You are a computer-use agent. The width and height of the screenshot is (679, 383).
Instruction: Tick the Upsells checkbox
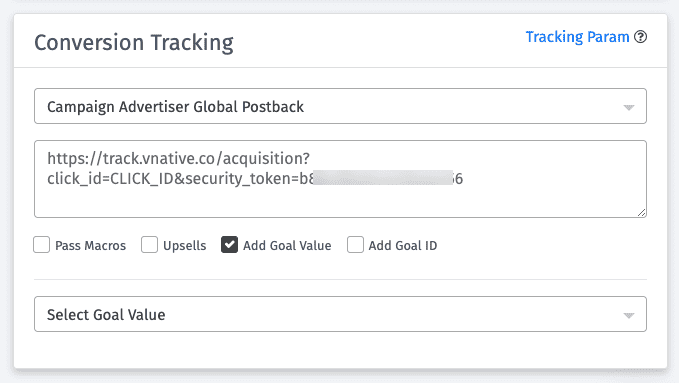149,245
